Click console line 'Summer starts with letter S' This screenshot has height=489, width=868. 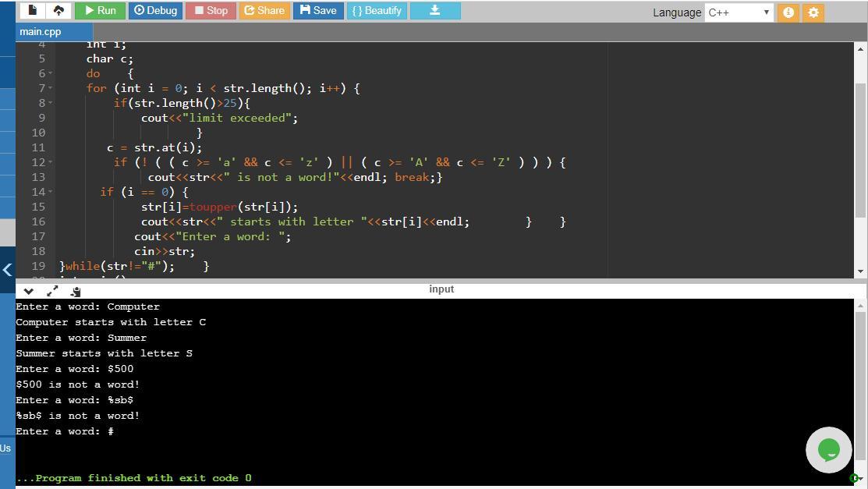(x=104, y=353)
